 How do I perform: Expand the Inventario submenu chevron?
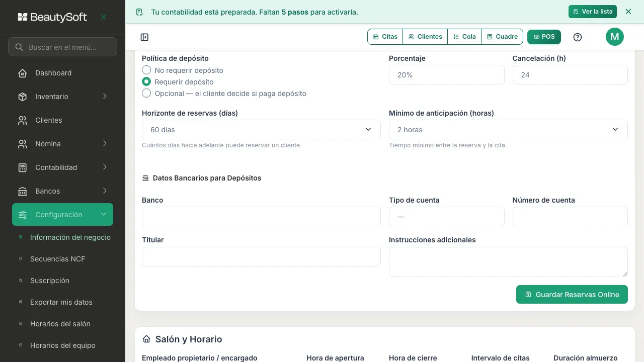(x=105, y=97)
